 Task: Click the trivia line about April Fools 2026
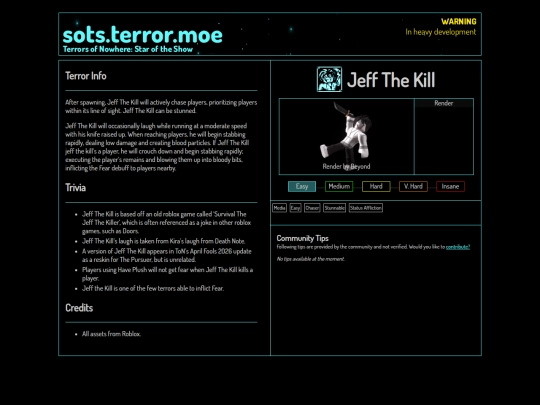coord(167,255)
